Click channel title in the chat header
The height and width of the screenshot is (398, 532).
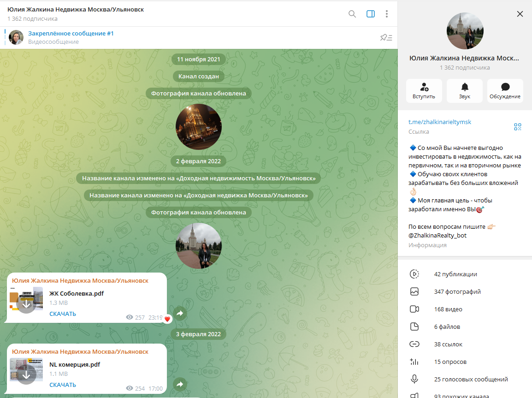(76, 10)
